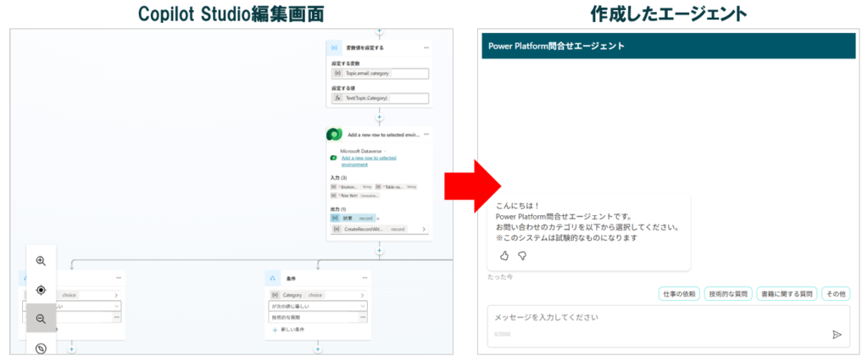Click the Text(Topic.Category) formula field

[380, 98]
